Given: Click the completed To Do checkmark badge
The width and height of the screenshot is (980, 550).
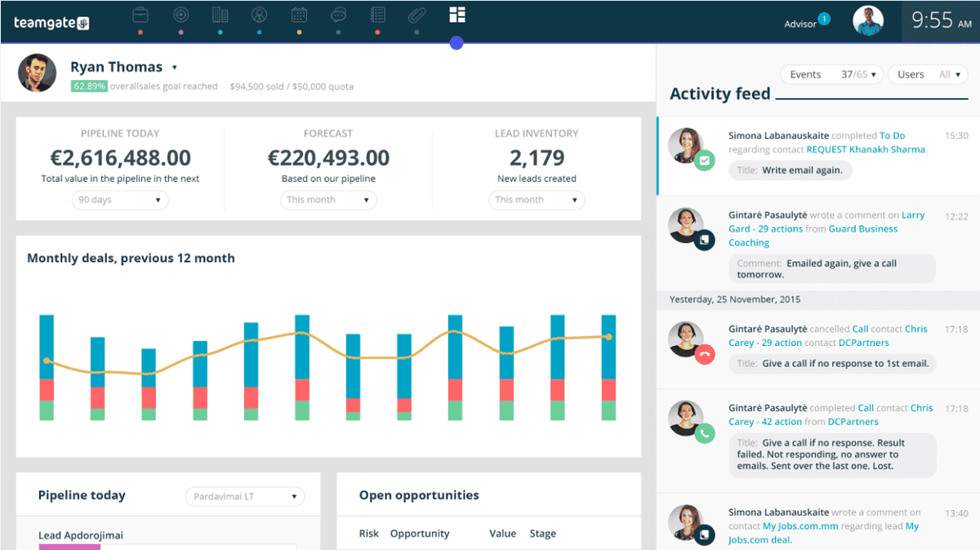Looking at the screenshot, I should pos(704,162).
